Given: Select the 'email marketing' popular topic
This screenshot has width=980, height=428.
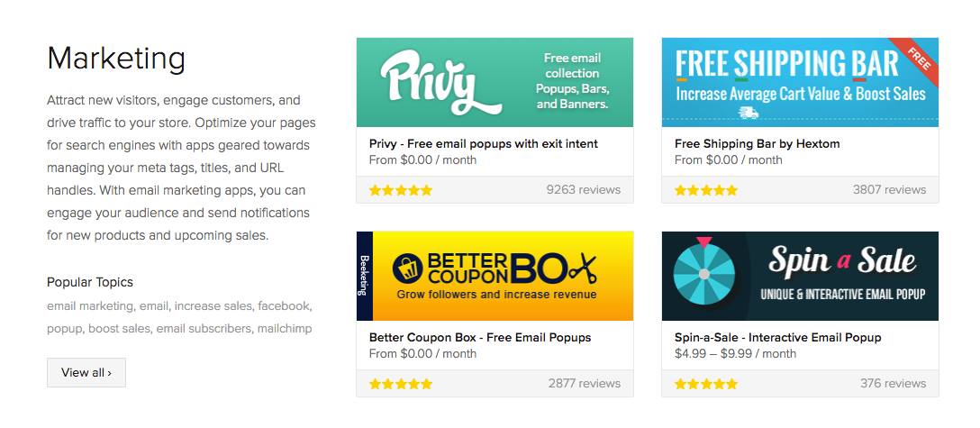Looking at the screenshot, I should [89, 306].
